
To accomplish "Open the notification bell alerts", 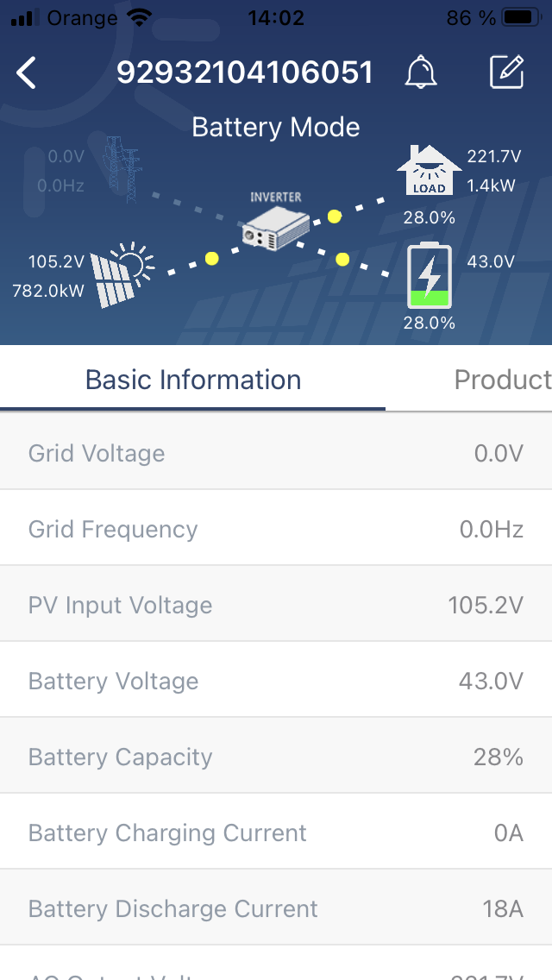I will click(420, 73).
